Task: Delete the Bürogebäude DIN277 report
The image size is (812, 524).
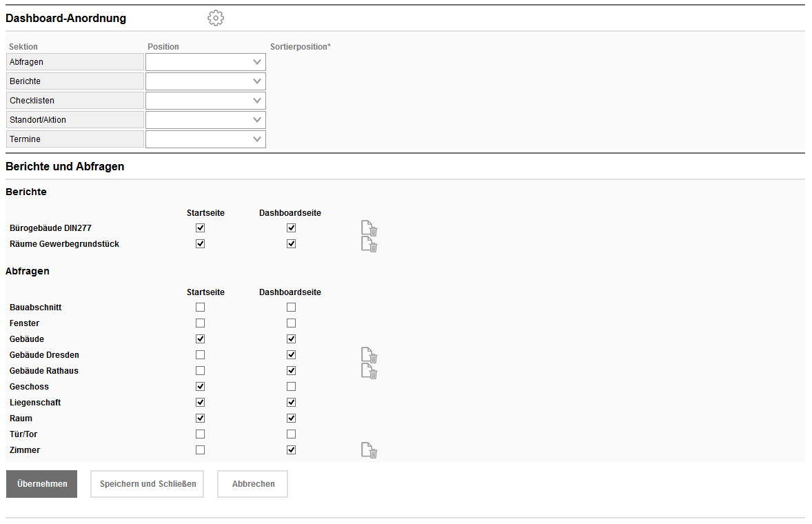Action: pyautogui.click(x=369, y=228)
